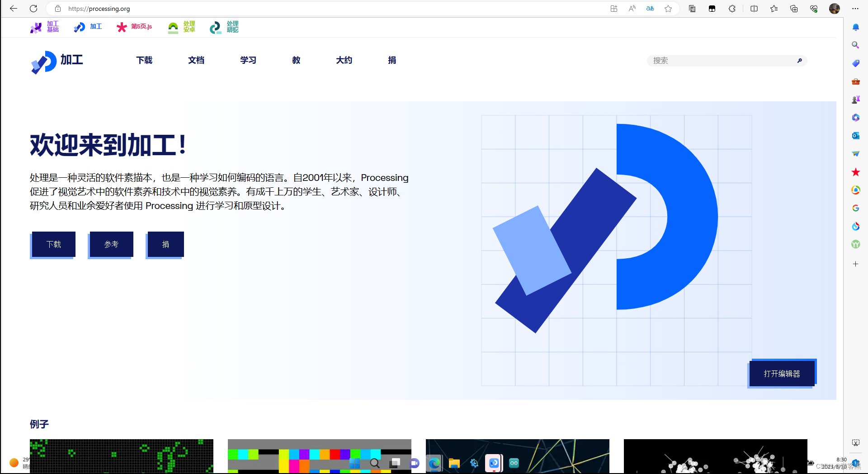Screen dimensions: 868x474
Task: Open the 处理蟒蛇 bookmark on the bookmarks bar
Action: [224, 27]
